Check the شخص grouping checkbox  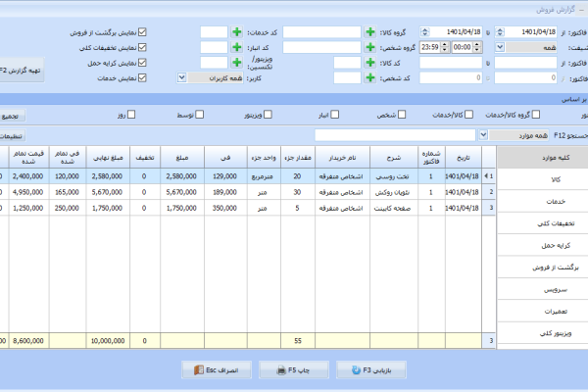[x=402, y=115]
